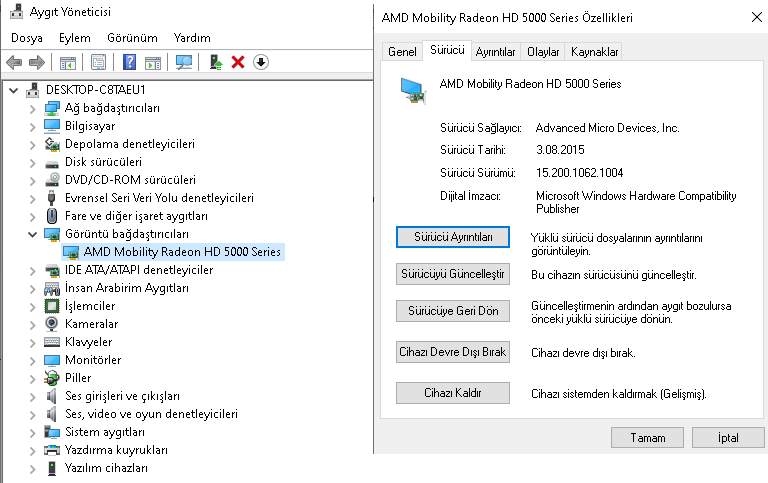Scan for hardware changes monitor icon

(184, 62)
